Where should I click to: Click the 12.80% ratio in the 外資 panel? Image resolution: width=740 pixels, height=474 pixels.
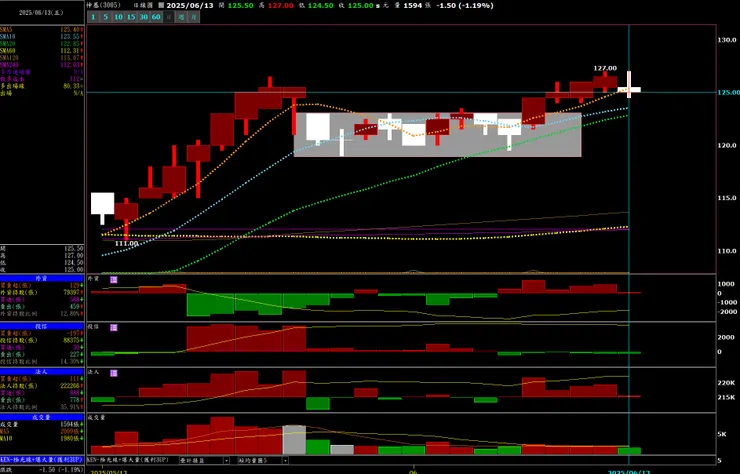click(71, 314)
